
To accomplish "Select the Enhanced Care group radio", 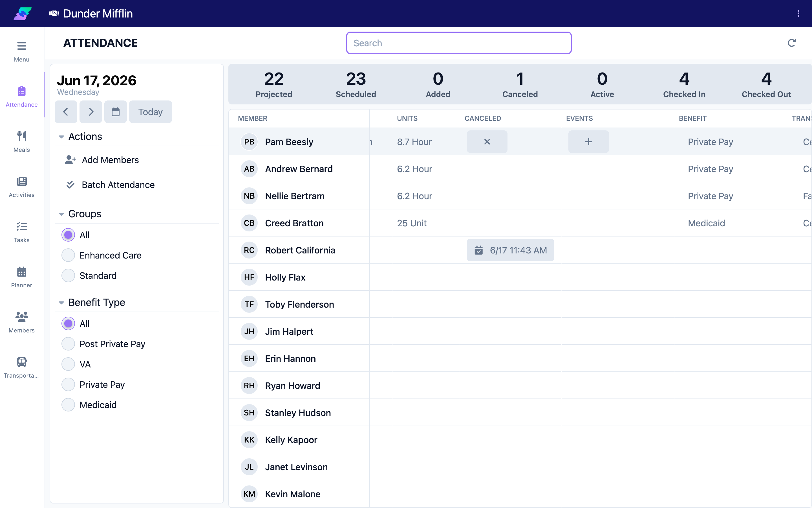I will tap(68, 255).
